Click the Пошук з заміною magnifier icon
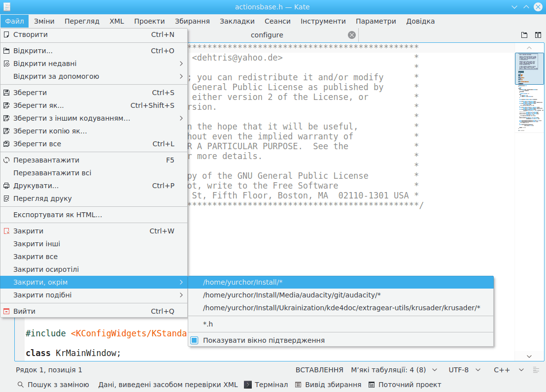The height and width of the screenshot is (392, 546). point(21,385)
